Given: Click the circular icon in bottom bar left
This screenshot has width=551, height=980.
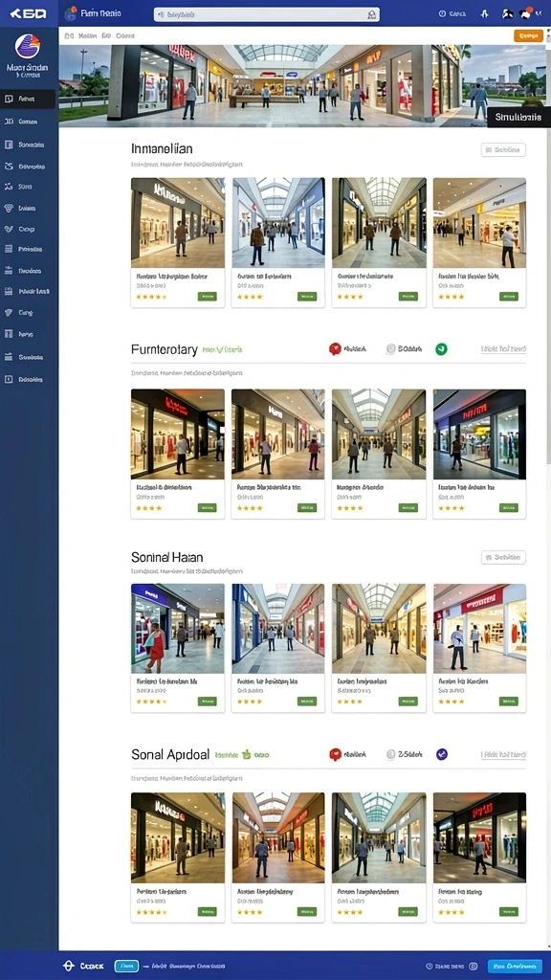Looking at the screenshot, I should (x=69, y=966).
